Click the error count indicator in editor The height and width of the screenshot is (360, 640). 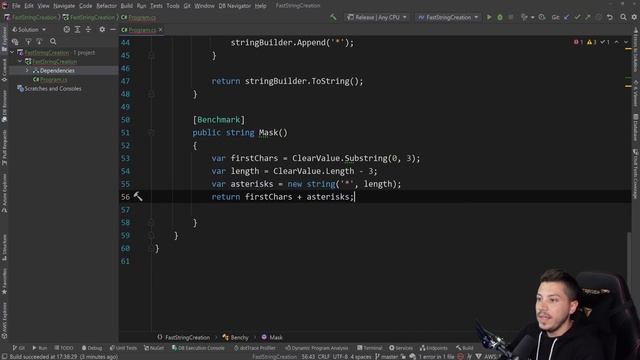click(x=578, y=42)
